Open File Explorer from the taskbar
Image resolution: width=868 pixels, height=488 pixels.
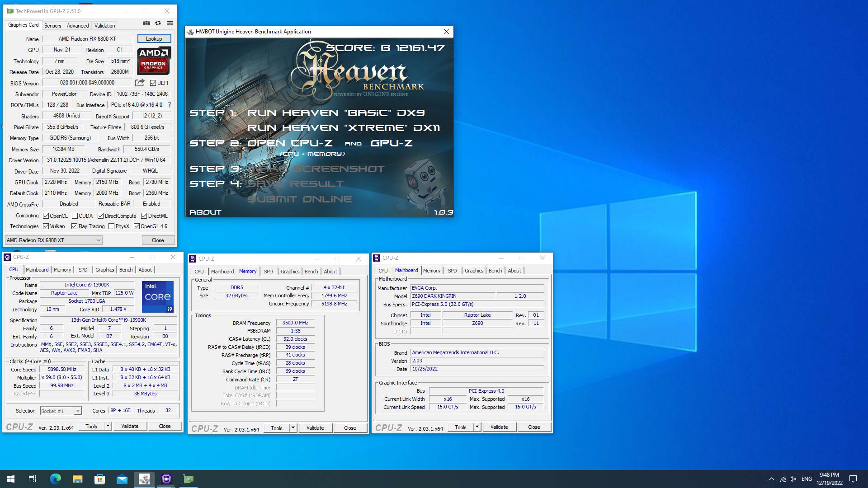tap(77, 479)
